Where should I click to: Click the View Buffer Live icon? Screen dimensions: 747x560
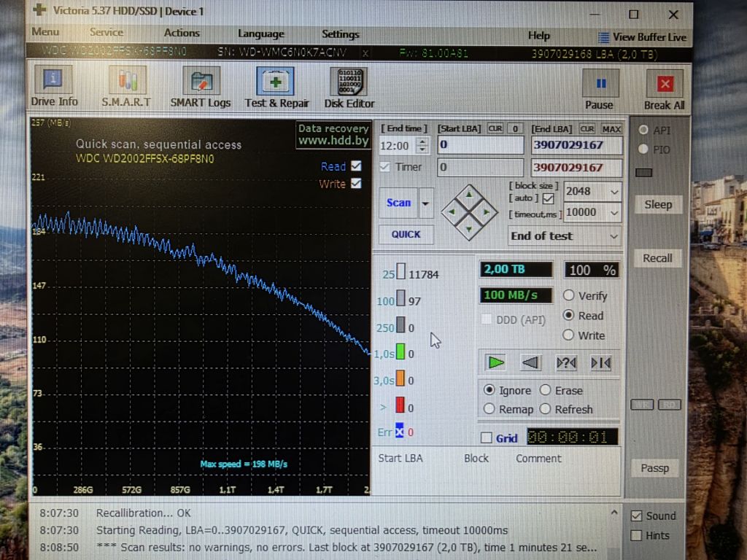click(x=603, y=37)
